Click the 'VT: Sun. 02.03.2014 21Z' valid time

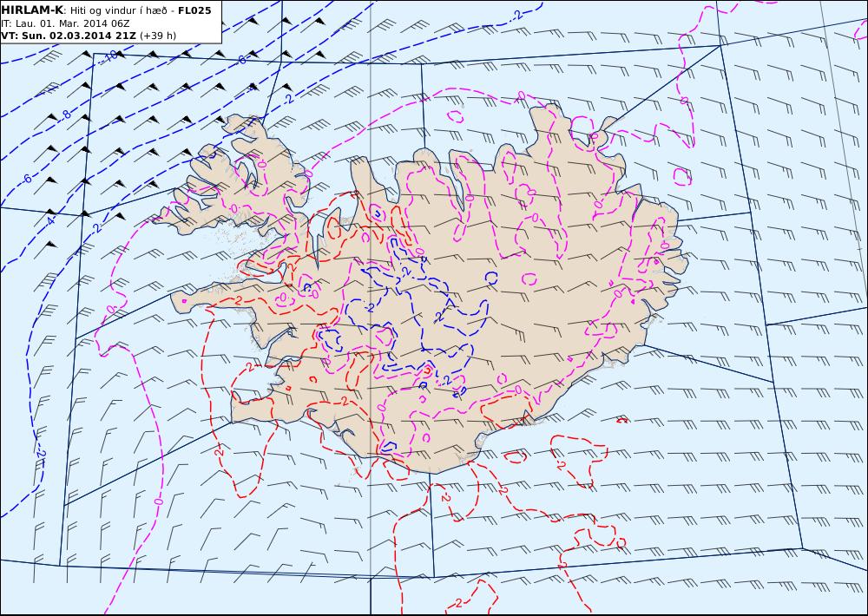(69, 36)
